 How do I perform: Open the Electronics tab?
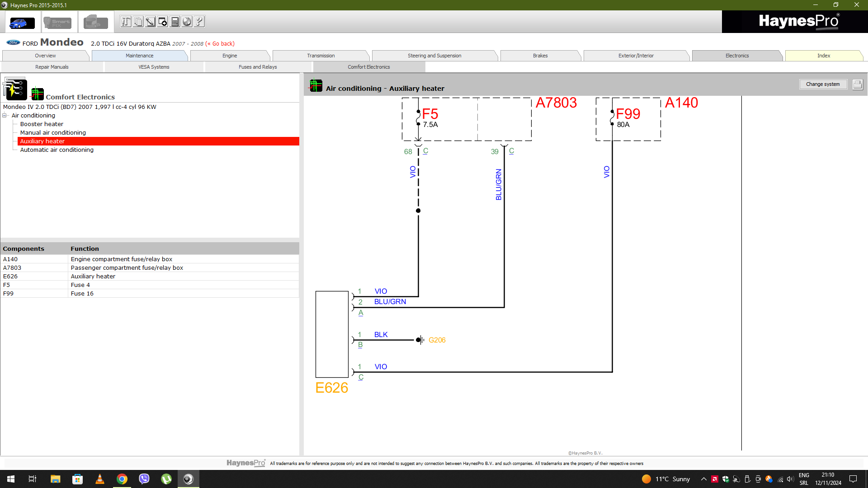pyautogui.click(x=737, y=56)
